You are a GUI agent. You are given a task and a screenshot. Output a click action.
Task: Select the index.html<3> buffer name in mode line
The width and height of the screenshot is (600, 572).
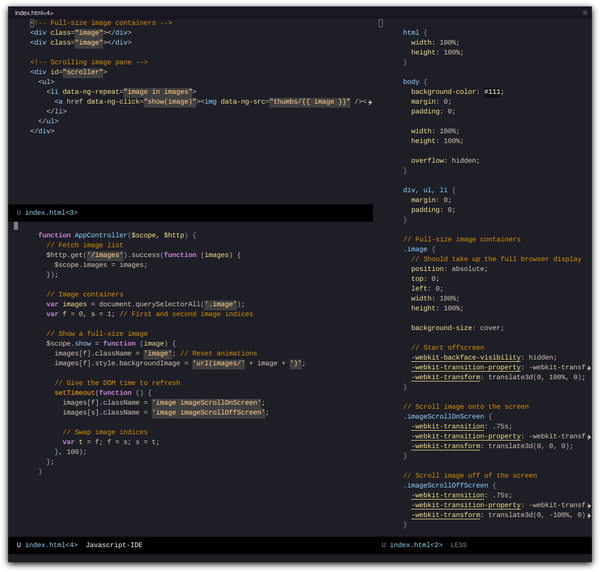[51, 213]
